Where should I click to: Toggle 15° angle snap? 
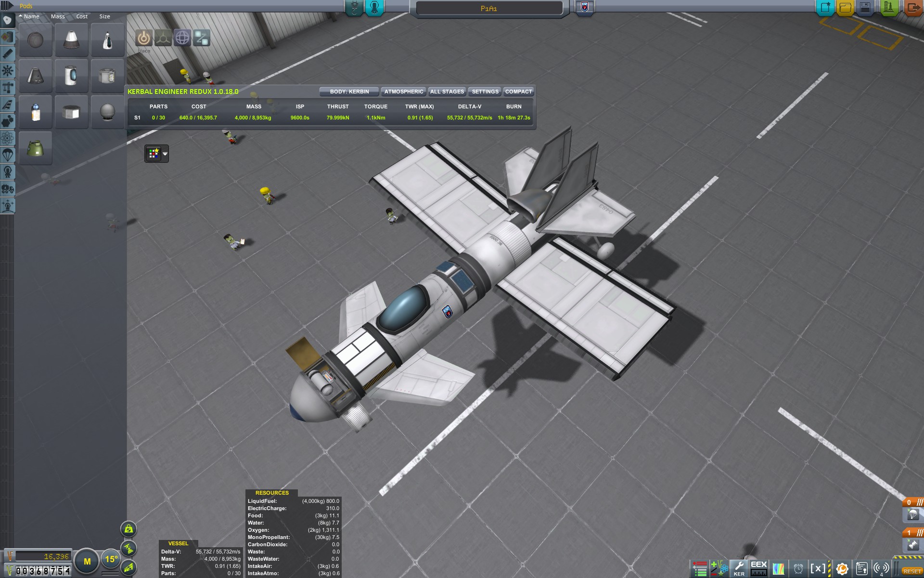[111, 560]
